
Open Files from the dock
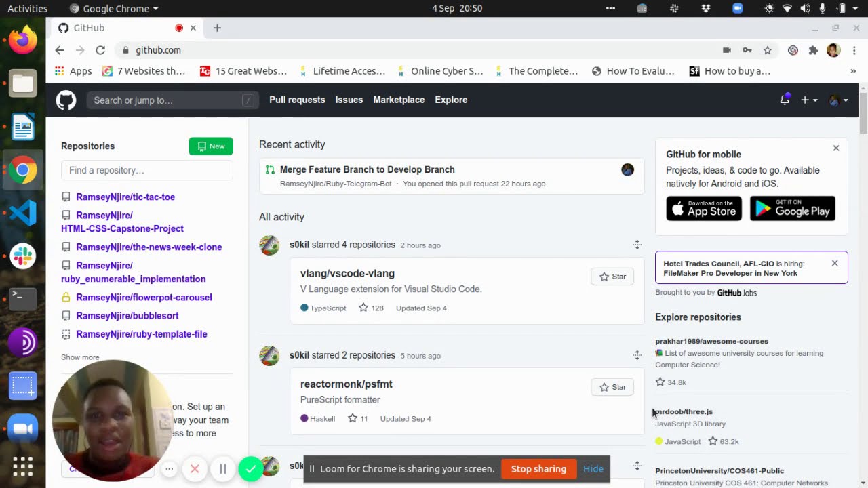[x=22, y=83]
